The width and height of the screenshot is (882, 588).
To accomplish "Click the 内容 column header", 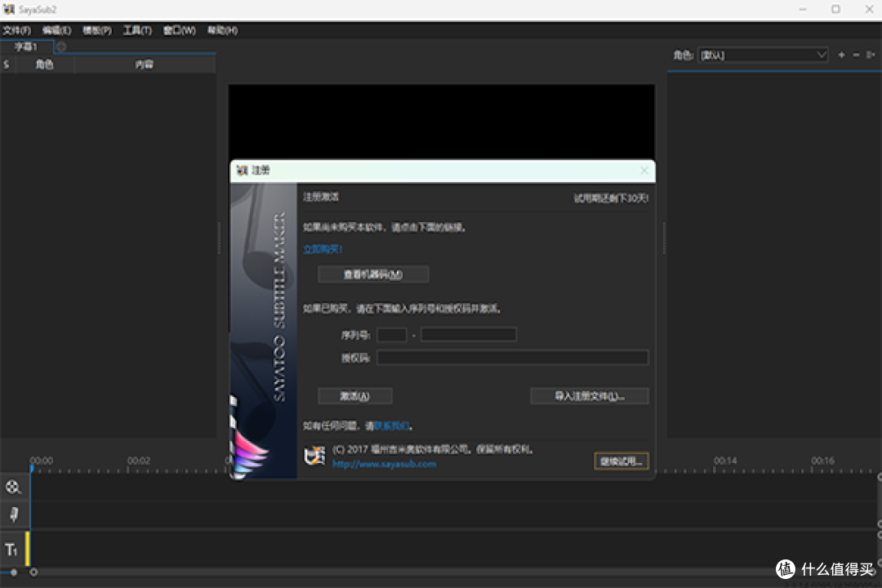I will tap(145, 65).
